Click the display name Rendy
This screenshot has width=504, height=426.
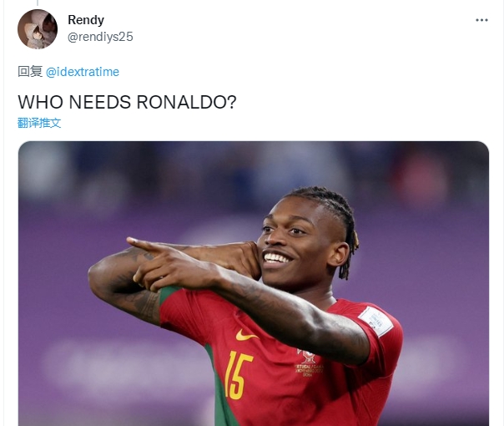click(86, 20)
